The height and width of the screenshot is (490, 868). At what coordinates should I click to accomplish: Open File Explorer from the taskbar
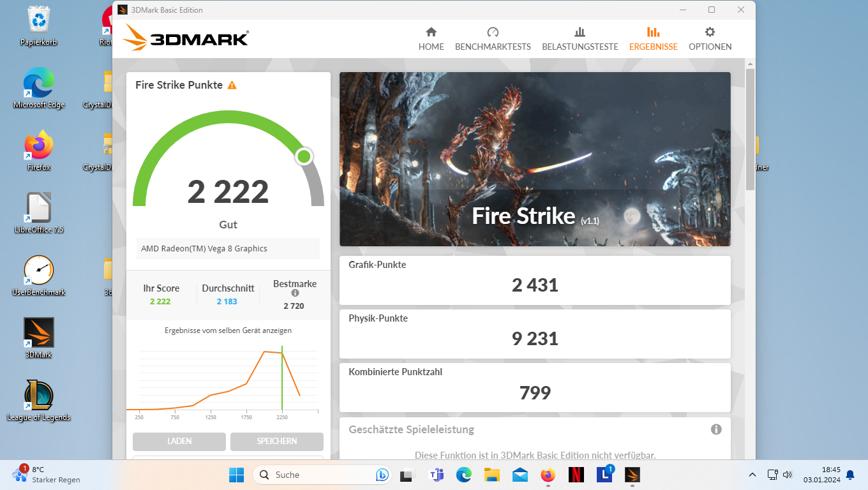tap(491, 475)
